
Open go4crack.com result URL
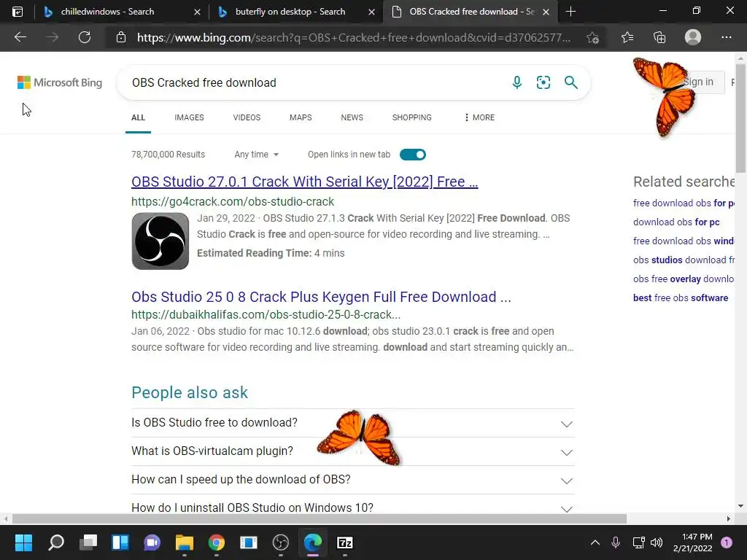pyautogui.click(x=233, y=201)
